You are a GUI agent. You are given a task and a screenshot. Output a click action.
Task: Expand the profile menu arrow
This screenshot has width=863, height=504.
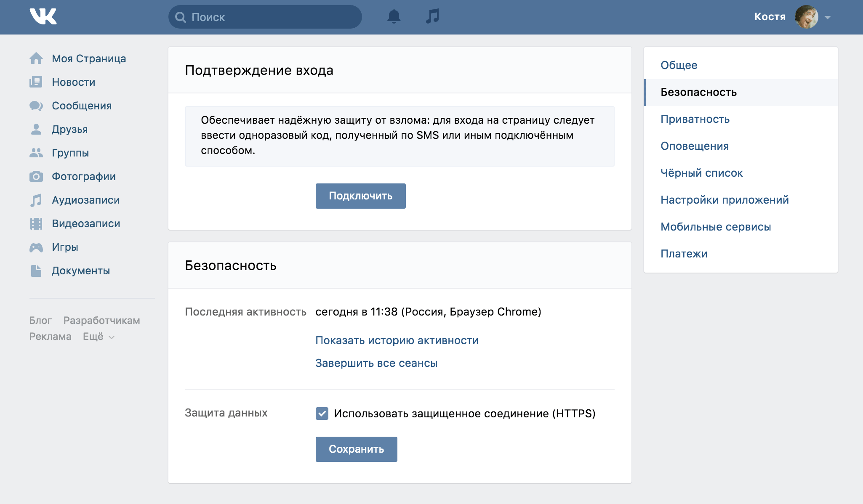click(828, 18)
